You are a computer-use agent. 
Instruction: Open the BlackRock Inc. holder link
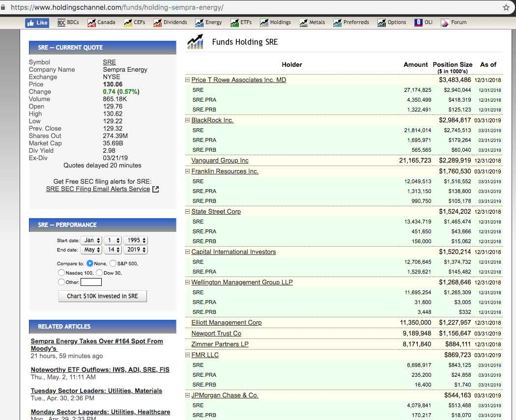tap(212, 120)
